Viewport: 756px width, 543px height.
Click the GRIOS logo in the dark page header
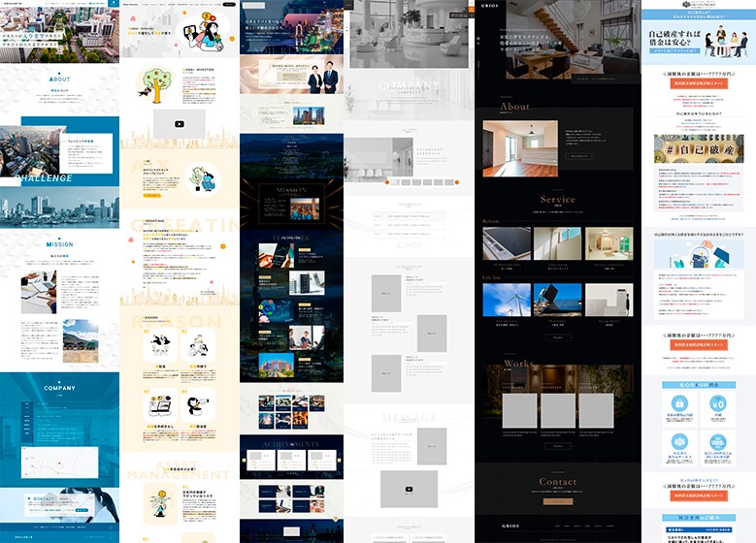point(489,6)
